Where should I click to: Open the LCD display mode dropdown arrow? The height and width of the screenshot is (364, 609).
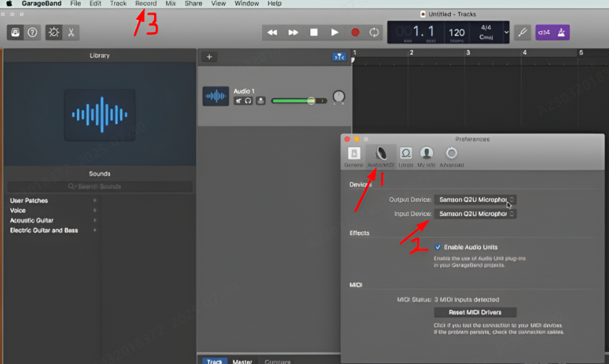(x=506, y=33)
